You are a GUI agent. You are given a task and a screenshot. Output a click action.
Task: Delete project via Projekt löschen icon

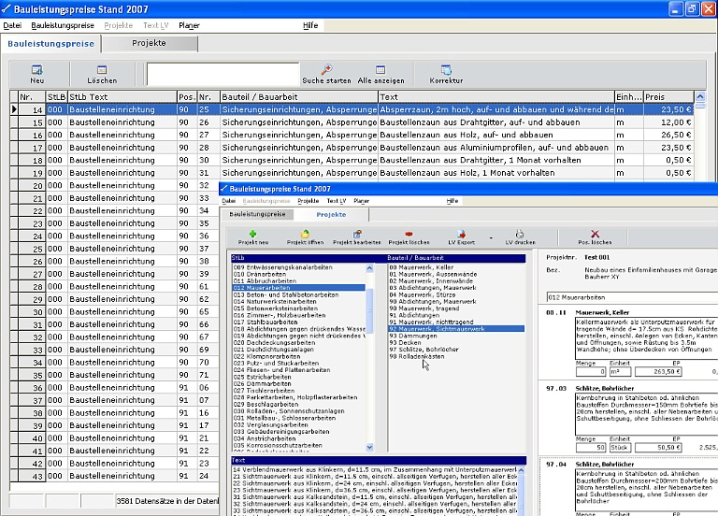408,233
